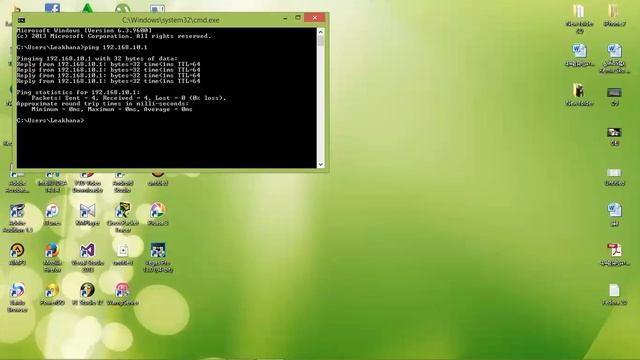Close the cmd.exe window
Screen dimensions: 640x360
click(315, 18)
